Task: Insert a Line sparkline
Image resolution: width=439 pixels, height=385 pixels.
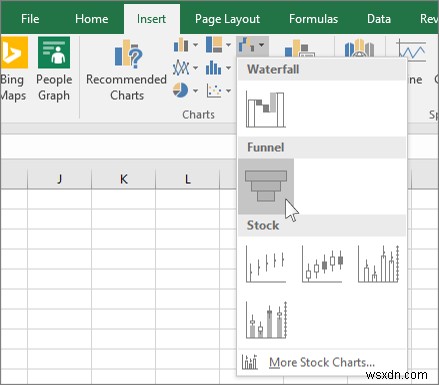Action: [411, 50]
